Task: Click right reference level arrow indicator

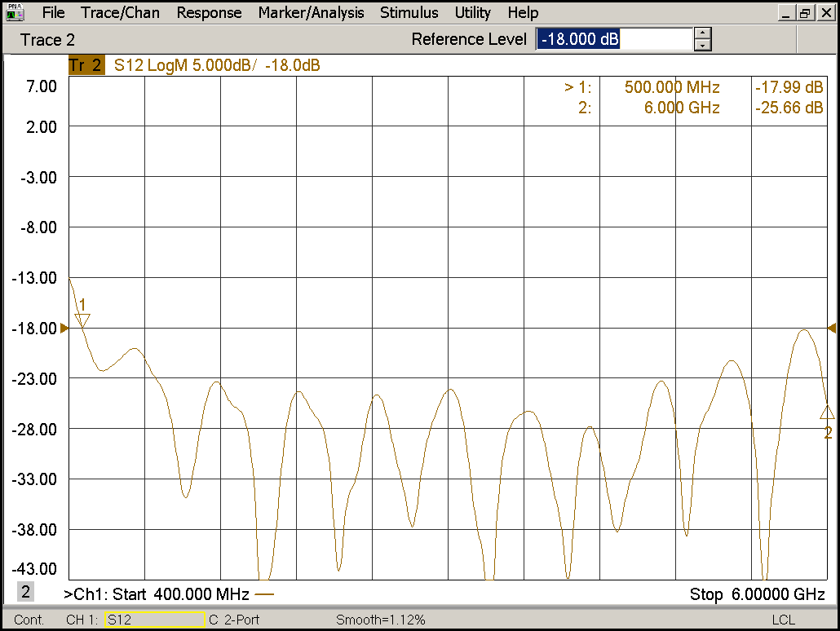Action: (x=832, y=328)
